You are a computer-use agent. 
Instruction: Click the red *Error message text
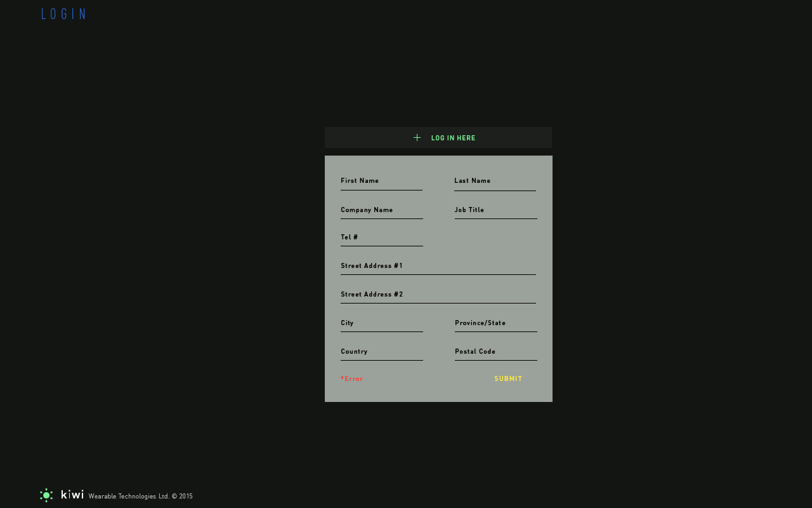point(352,379)
